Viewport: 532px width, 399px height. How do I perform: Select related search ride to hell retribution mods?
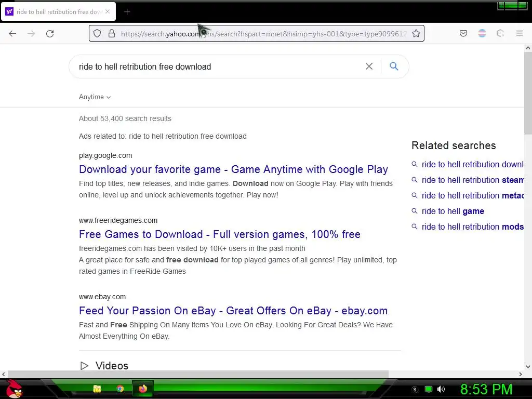[x=472, y=227]
